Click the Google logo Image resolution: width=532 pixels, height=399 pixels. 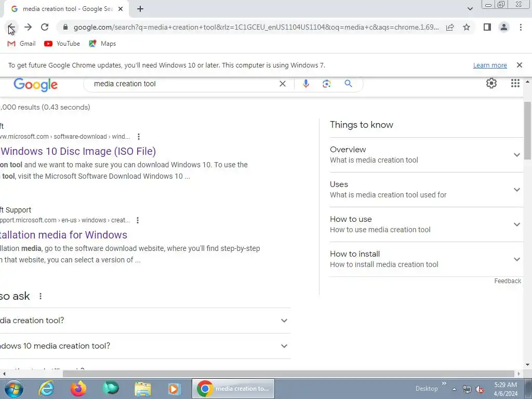click(36, 85)
